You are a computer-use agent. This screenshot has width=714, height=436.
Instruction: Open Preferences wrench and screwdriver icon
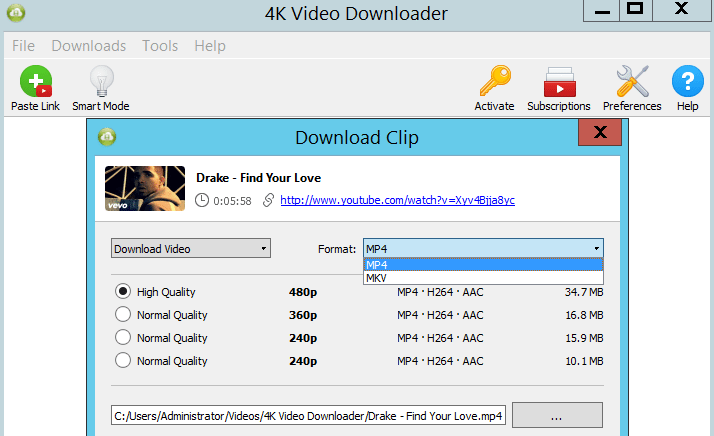click(x=632, y=81)
